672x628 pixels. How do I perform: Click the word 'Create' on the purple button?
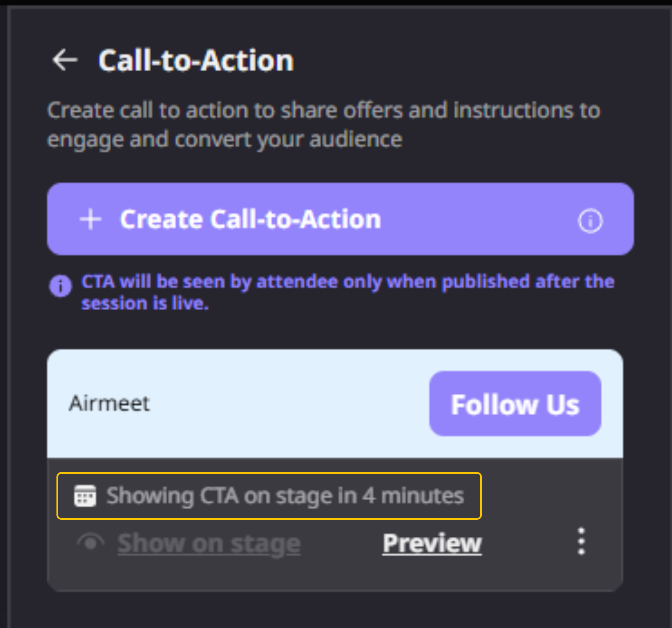coord(161,219)
